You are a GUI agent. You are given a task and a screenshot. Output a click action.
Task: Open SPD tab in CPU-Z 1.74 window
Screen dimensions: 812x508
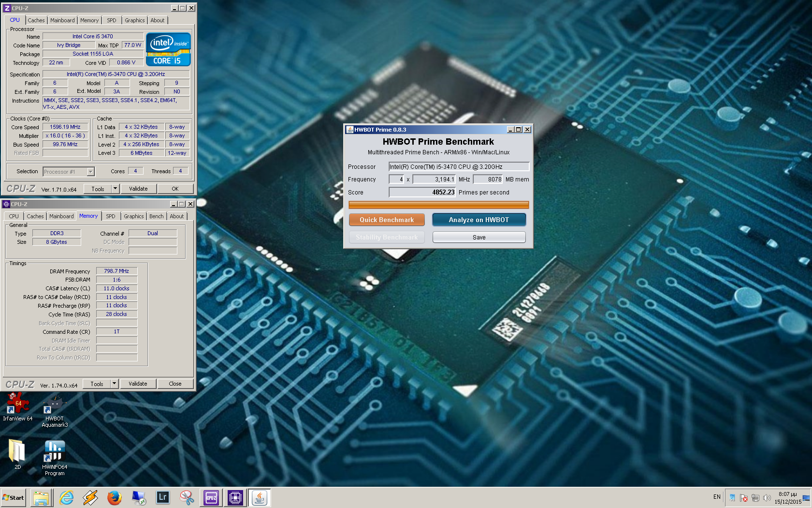point(111,216)
